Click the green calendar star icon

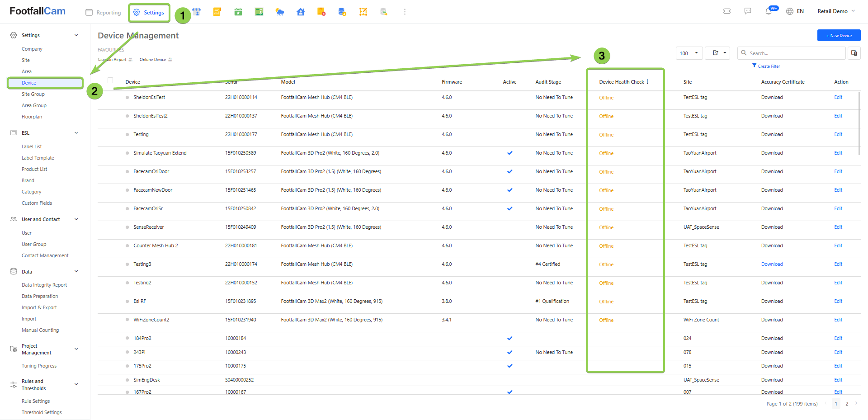pyautogui.click(x=238, y=12)
